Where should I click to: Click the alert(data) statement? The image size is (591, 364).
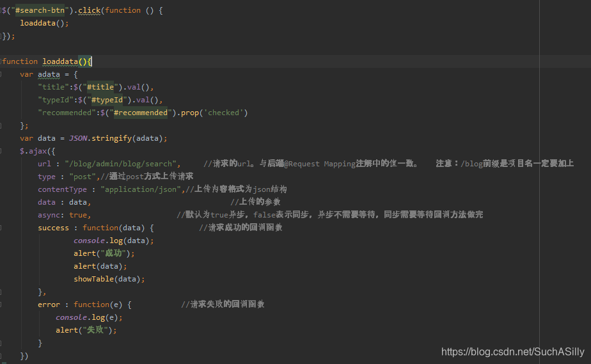[100, 266]
